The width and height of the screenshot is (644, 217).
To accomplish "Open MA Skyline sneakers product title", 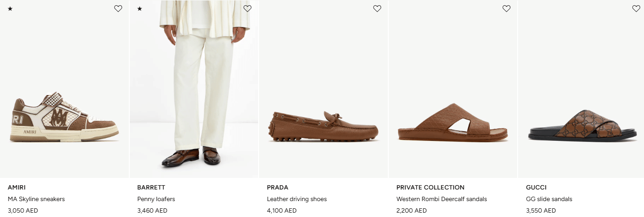I will [36, 199].
